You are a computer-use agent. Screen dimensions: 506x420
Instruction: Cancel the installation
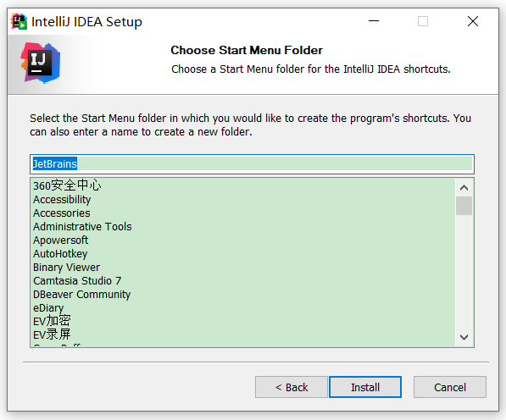450,387
